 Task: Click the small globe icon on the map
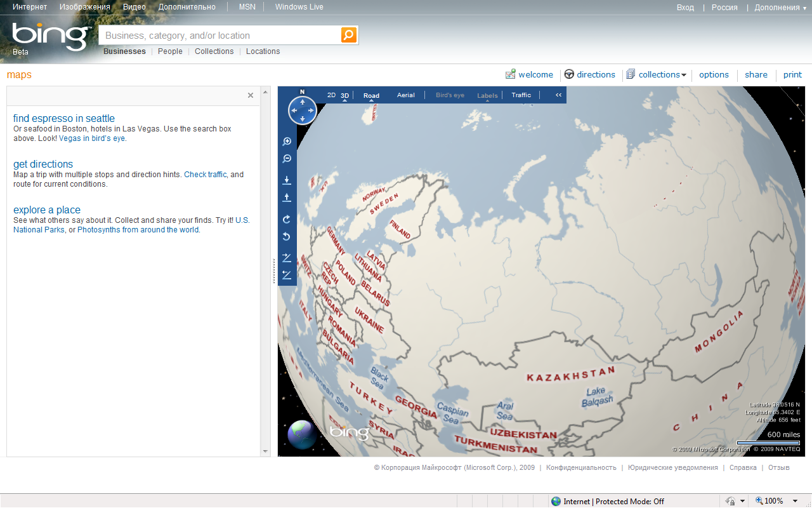302,434
